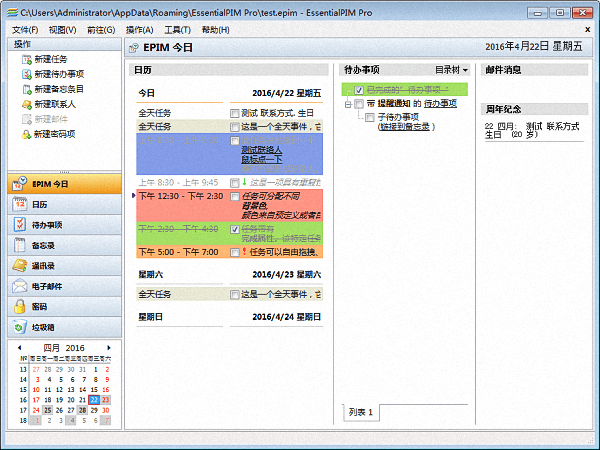Open the 帮助(H) menu

[215, 30]
